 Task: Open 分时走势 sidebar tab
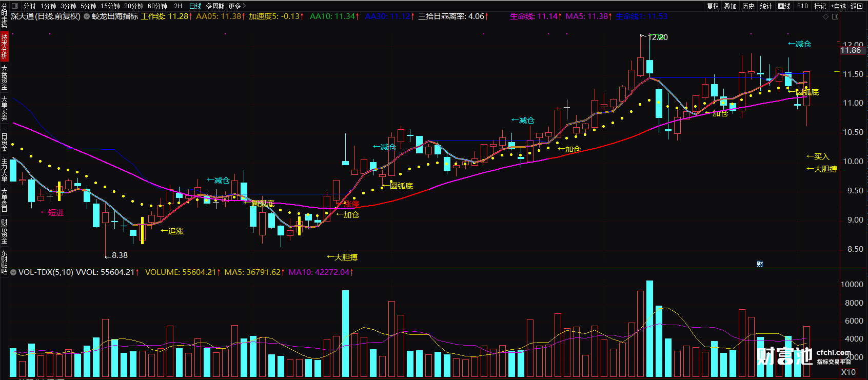click(x=4, y=16)
